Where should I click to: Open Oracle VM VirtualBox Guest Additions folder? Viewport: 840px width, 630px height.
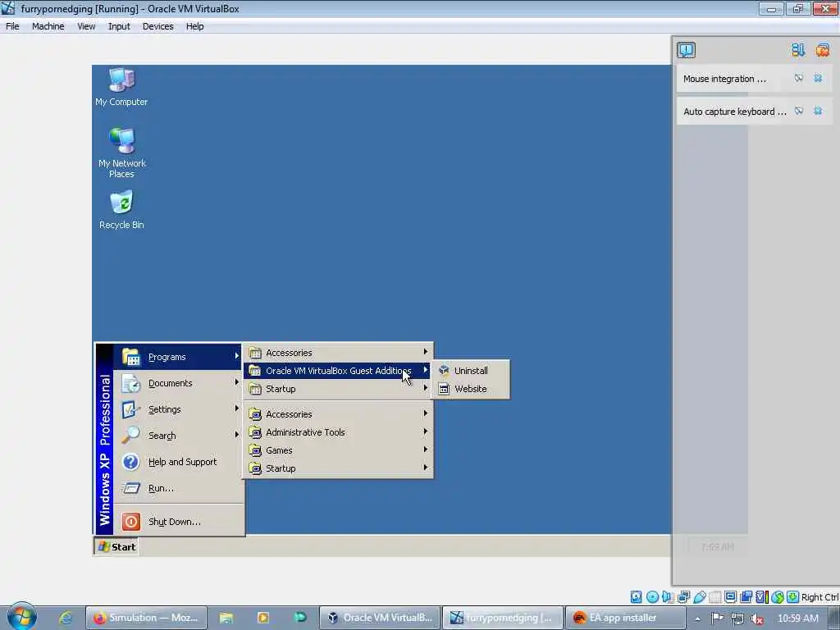point(337,371)
